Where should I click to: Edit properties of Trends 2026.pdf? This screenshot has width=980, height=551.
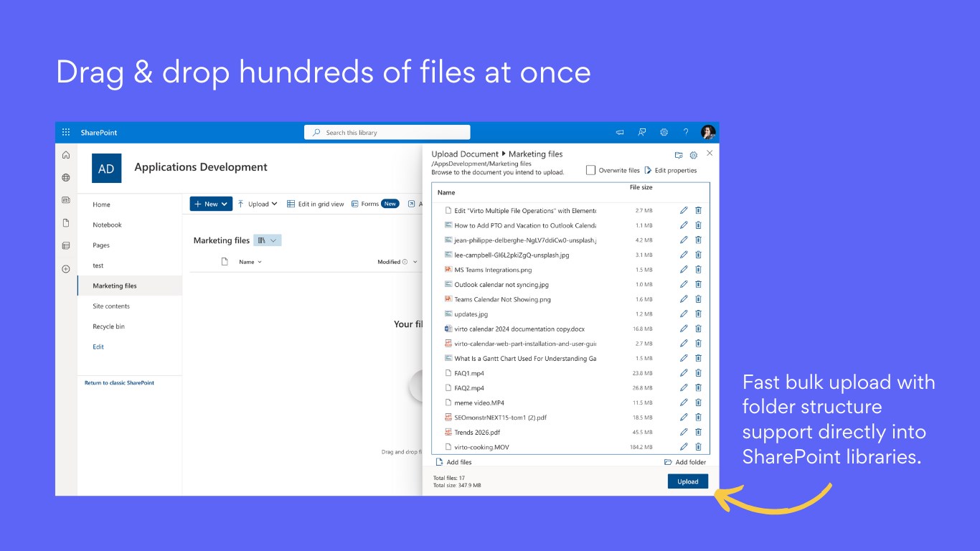(x=684, y=432)
